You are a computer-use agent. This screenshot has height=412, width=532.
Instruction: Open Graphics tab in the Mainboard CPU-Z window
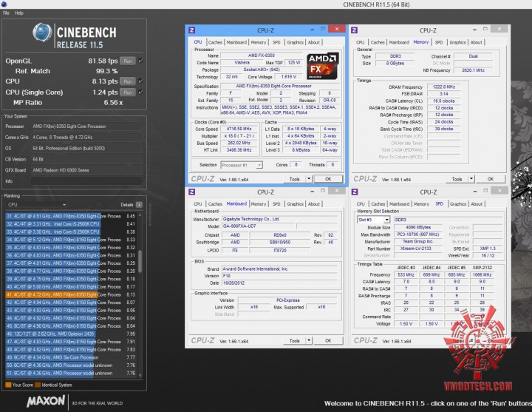pyautogui.click(x=295, y=204)
